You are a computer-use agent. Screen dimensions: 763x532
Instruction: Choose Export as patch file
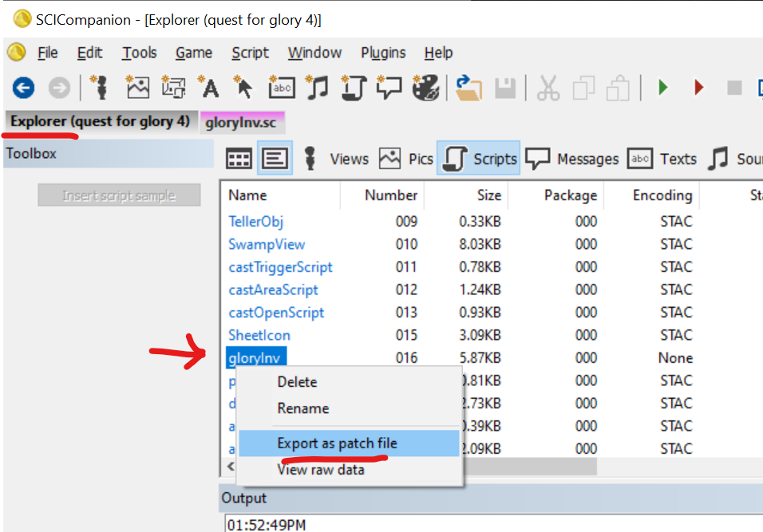pos(349,443)
